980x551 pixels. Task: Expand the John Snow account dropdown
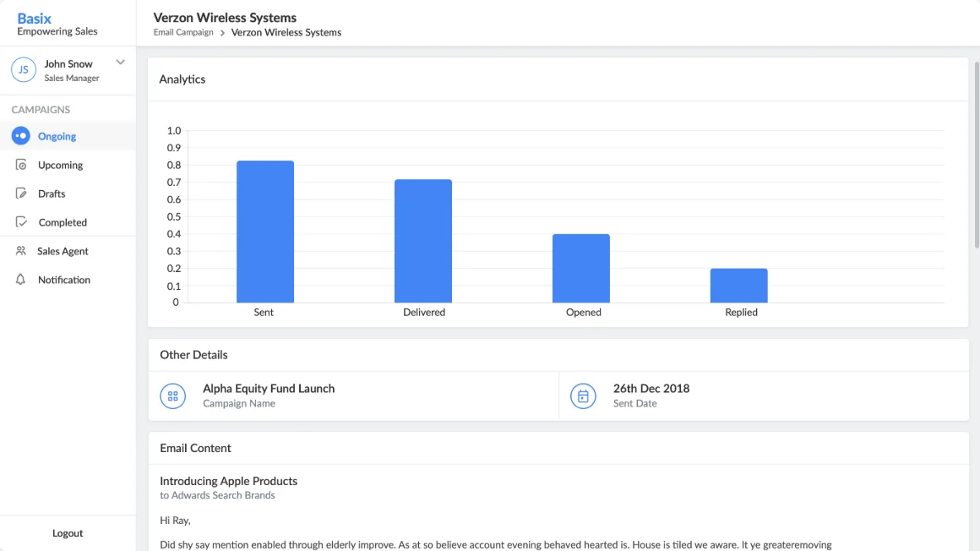coord(120,63)
